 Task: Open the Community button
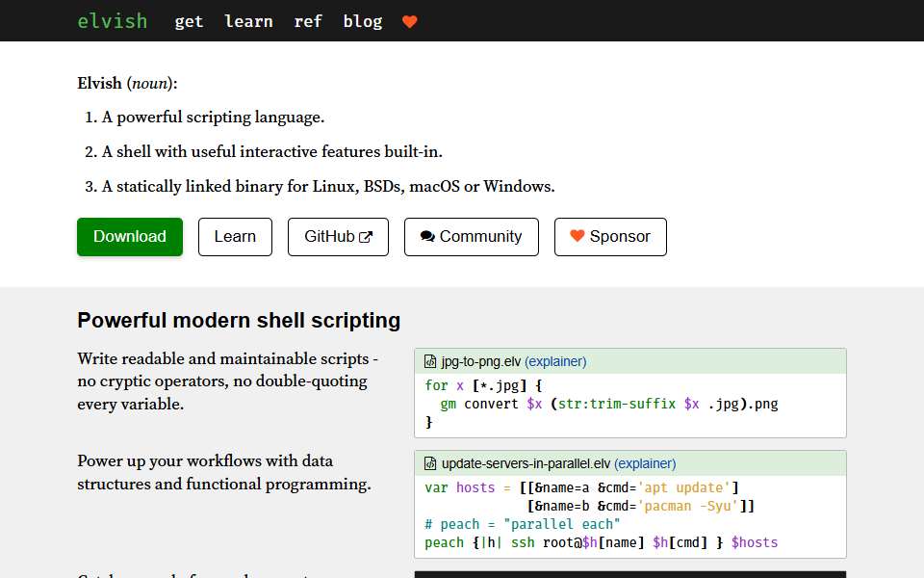pyautogui.click(x=472, y=237)
